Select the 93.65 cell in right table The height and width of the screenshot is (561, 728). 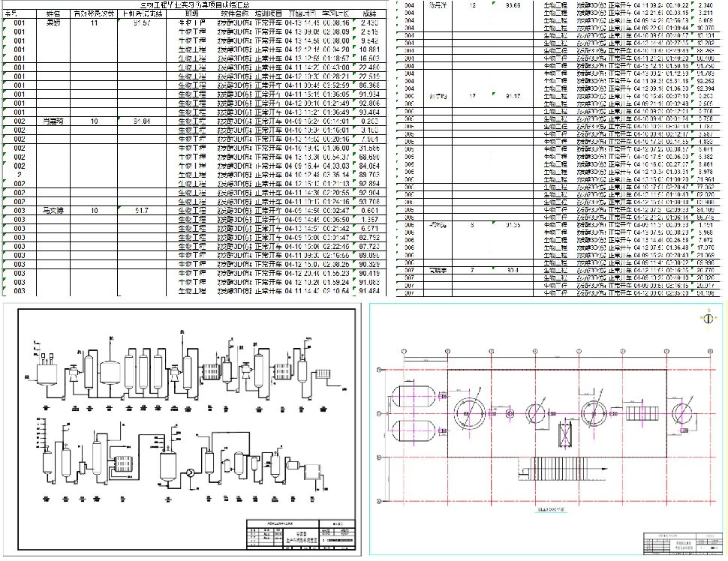[513, 5]
